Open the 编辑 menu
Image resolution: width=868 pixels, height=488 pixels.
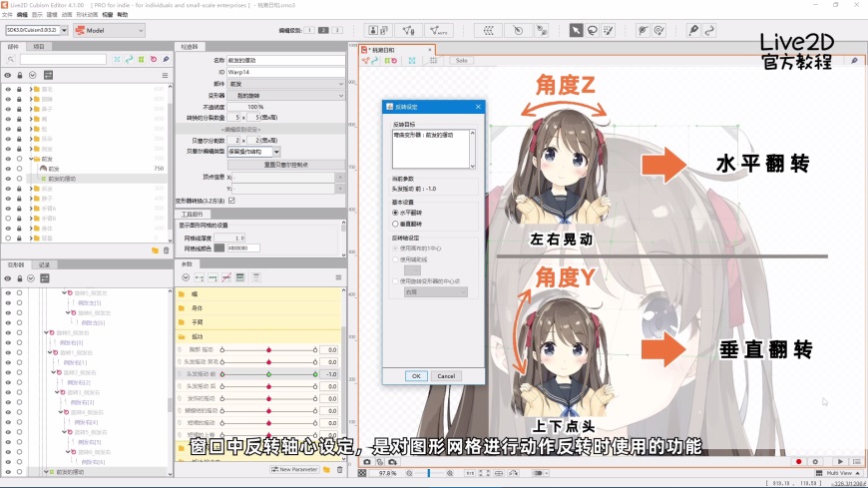click(x=22, y=14)
